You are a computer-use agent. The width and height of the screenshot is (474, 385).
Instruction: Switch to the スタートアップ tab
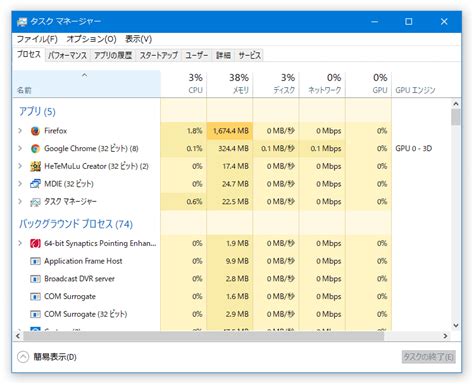[x=159, y=55]
